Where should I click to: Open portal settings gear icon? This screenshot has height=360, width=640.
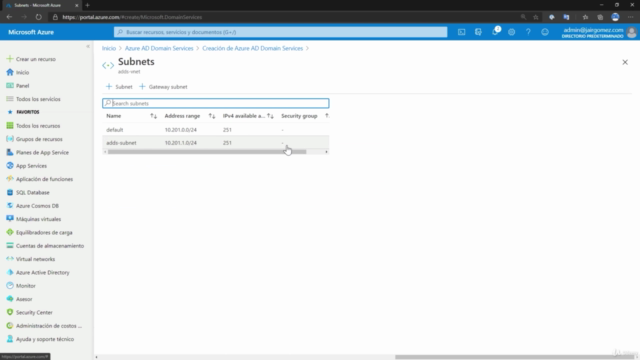coord(511,32)
